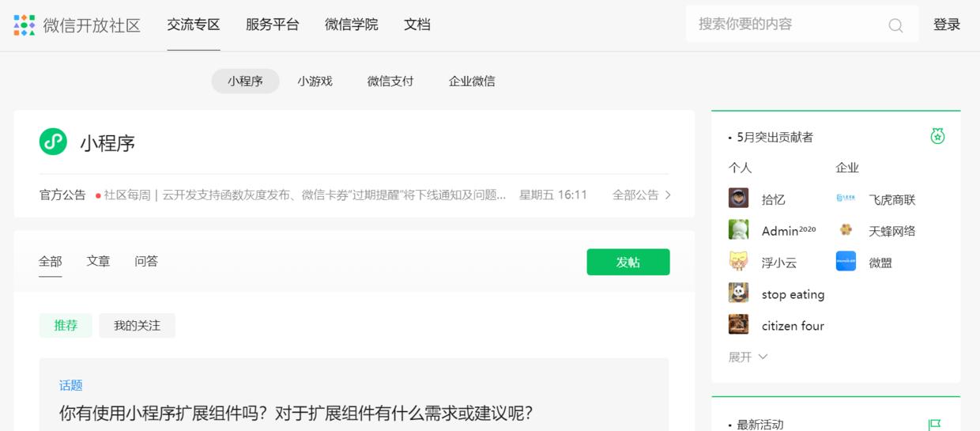Open 拾忆's avatar
Image resolution: width=980 pixels, height=431 pixels.
pos(738,198)
